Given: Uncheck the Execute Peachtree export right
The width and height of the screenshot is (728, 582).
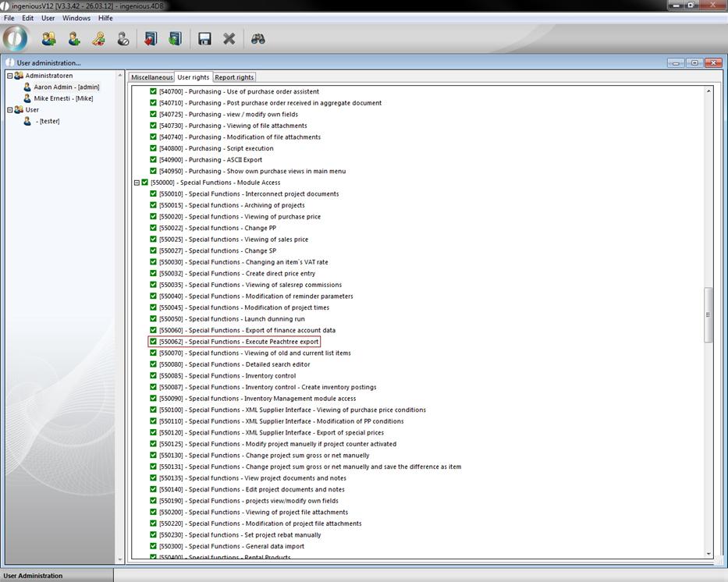Looking at the screenshot, I should tap(154, 342).
